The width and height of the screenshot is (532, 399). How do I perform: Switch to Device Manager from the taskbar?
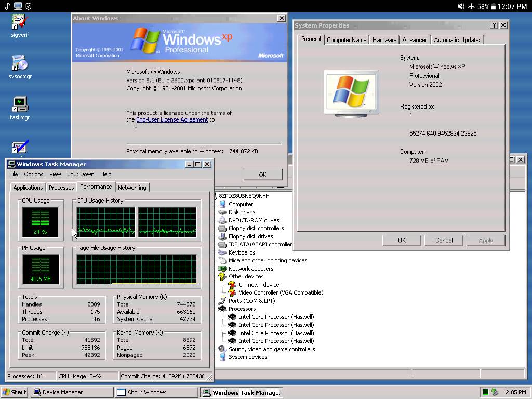tap(72, 392)
